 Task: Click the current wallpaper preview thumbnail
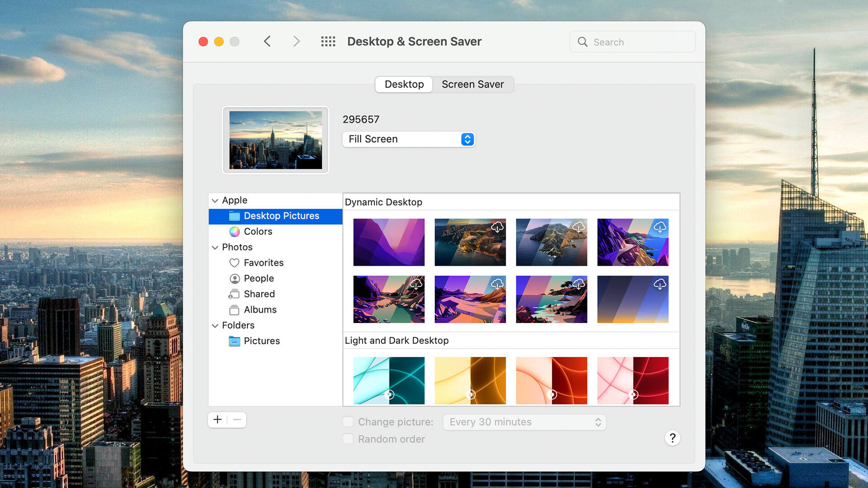pyautogui.click(x=276, y=140)
